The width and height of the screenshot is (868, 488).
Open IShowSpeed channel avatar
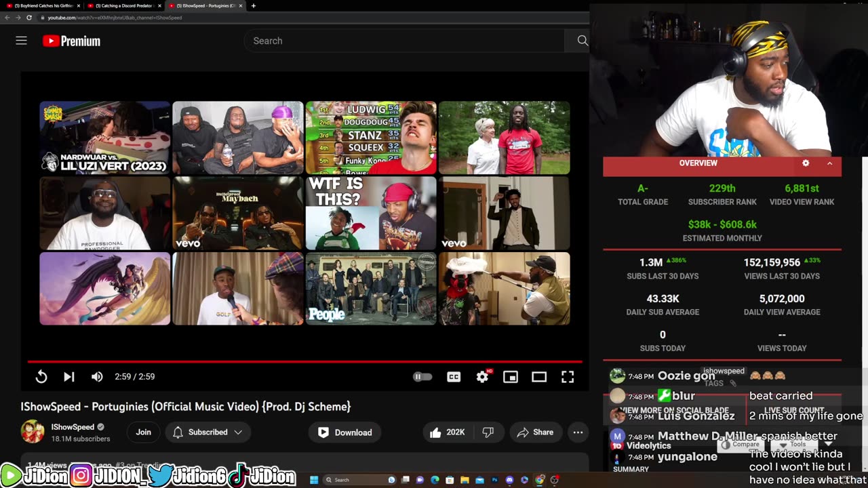[33, 432]
